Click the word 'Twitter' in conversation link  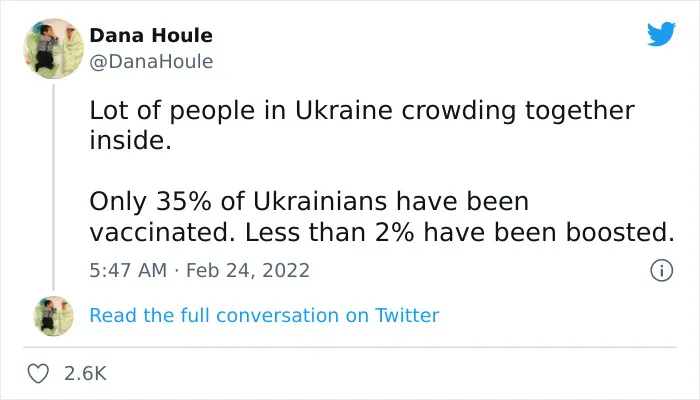407,315
